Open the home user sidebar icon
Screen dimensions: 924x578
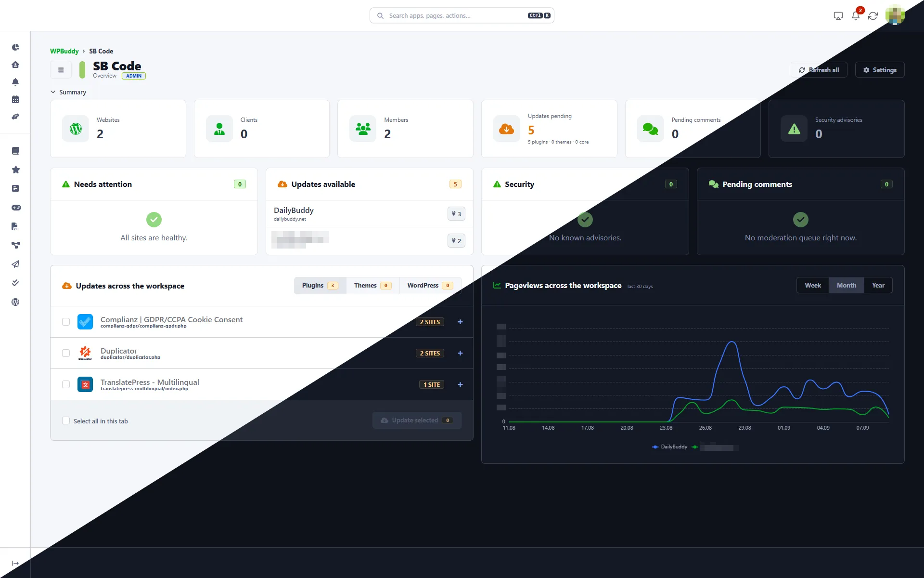15,65
